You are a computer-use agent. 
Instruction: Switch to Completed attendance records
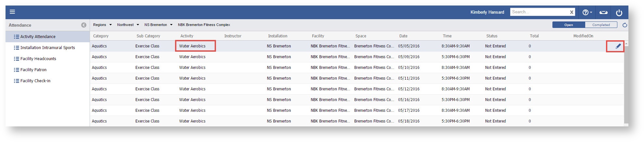coord(601,25)
